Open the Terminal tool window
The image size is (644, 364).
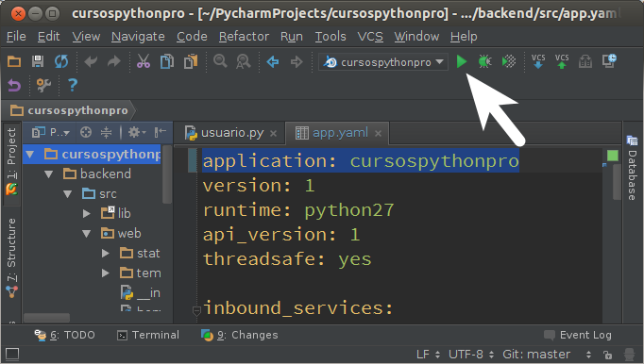pyautogui.click(x=148, y=336)
